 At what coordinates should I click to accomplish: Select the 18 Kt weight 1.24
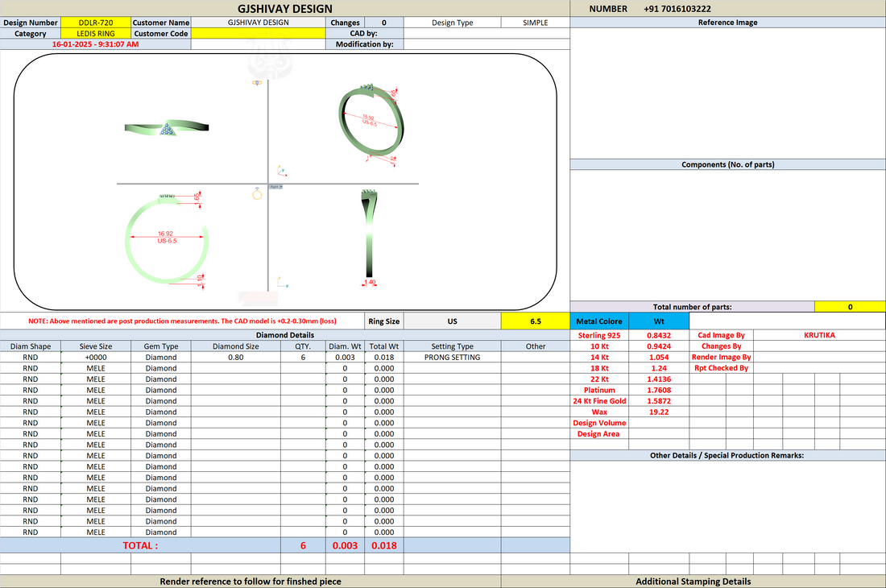(x=659, y=368)
